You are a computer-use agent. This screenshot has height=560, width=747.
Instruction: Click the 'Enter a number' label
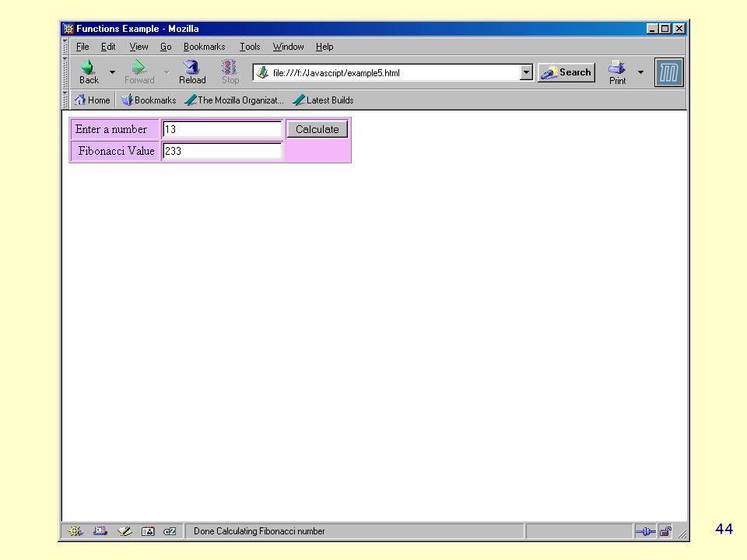click(111, 129)
